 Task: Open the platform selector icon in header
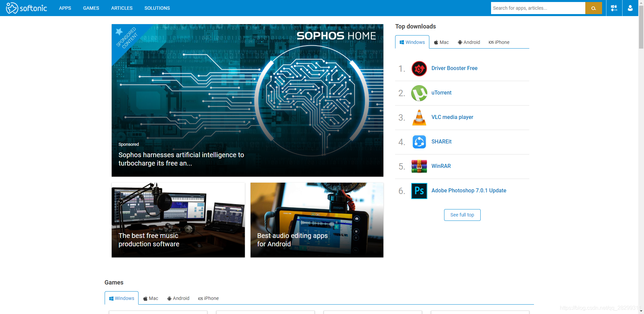(614, 8)
